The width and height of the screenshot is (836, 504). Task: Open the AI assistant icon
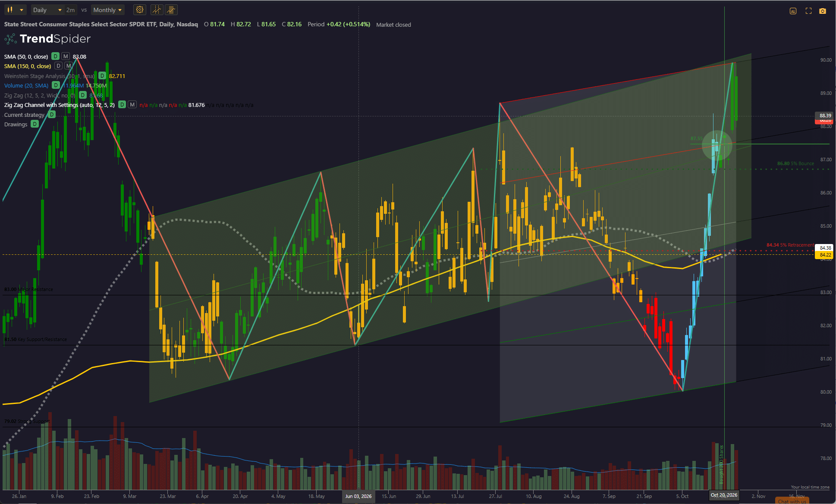(793, 11)
